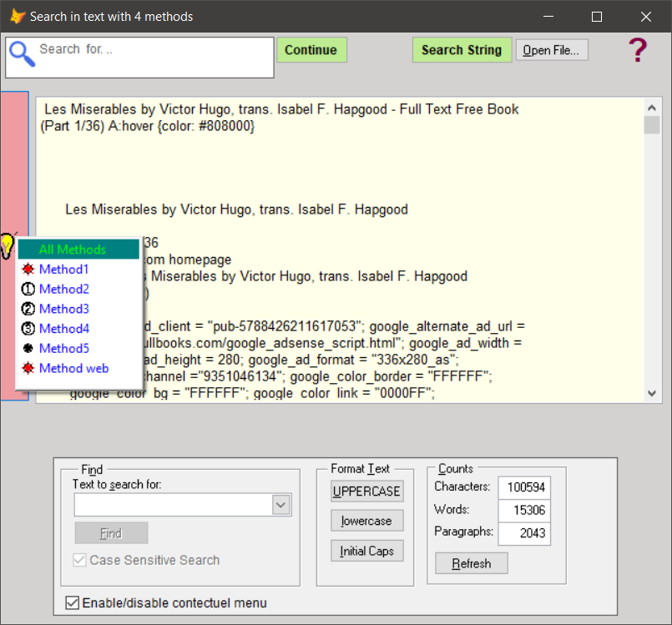The height and width of the screenshot is (625, 672).
Task: Click the word 'homepage' in the text area
Action: 200,260
